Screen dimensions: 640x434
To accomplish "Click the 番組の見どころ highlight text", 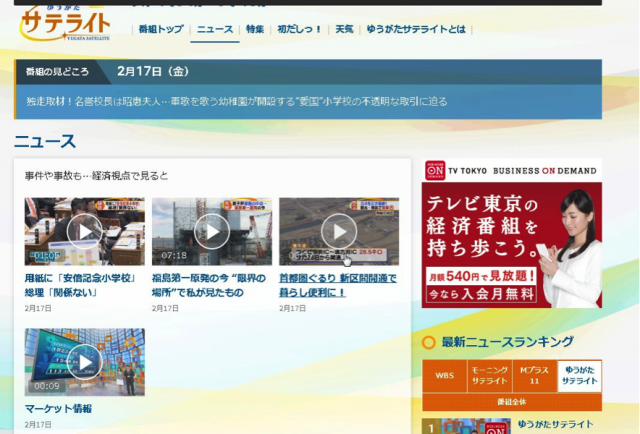I will tap(237, 101).
